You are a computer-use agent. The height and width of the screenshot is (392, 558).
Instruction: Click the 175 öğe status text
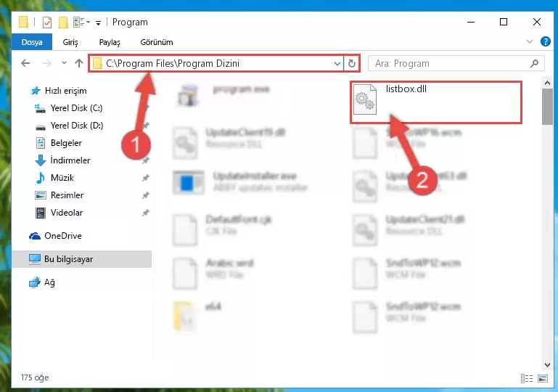click(35, 377)
